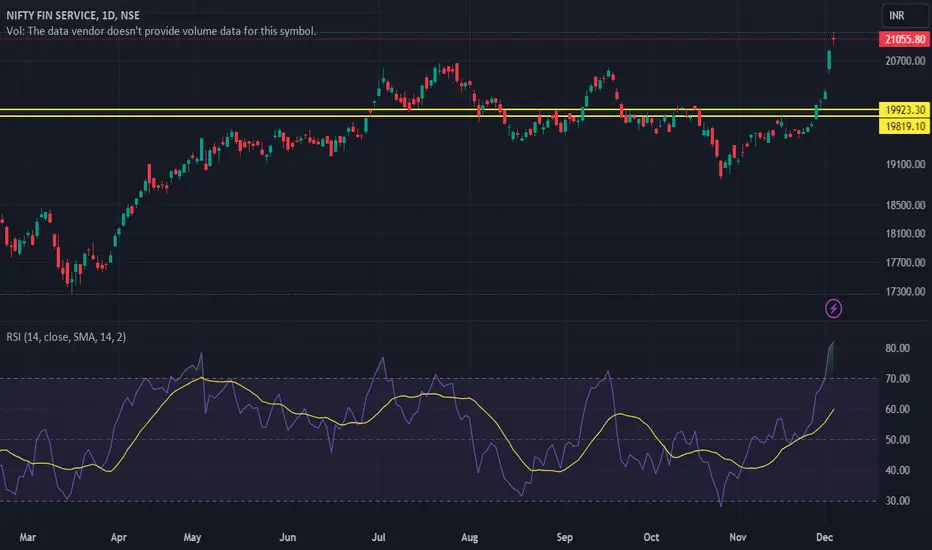Viewport: 932px width, 550px height.
Task: Click the Oct label on time axis
Action: (651, 538)
